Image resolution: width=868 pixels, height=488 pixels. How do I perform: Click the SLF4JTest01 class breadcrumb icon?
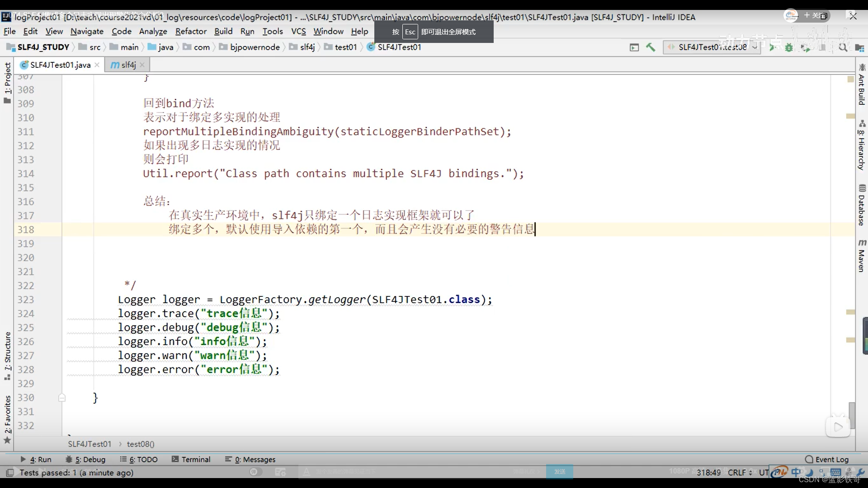(371, 47)
